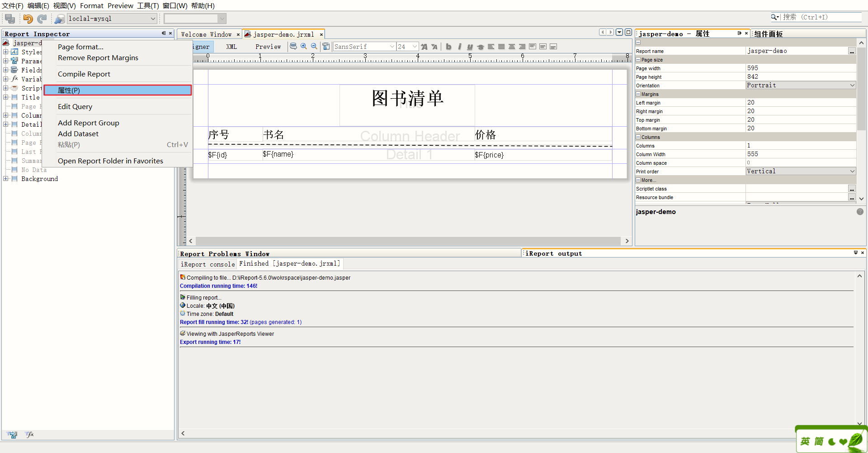This screenshot has width=868, height=453.
Task: Click the Report name browse button
Action: pos(852,51)
